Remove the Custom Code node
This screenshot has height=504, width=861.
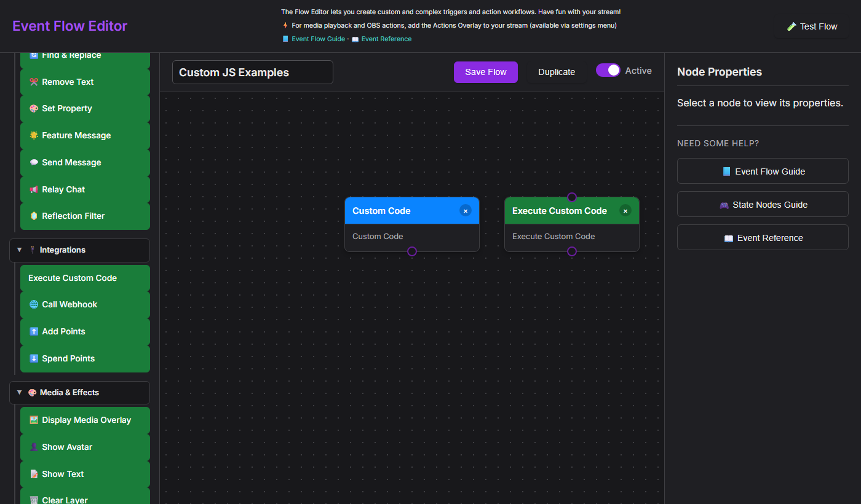pyautogui.click(x=466, y=211)
